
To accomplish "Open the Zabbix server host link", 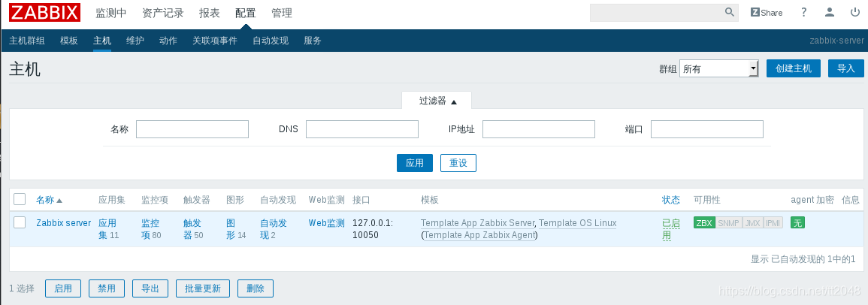I will pos(64,223).
